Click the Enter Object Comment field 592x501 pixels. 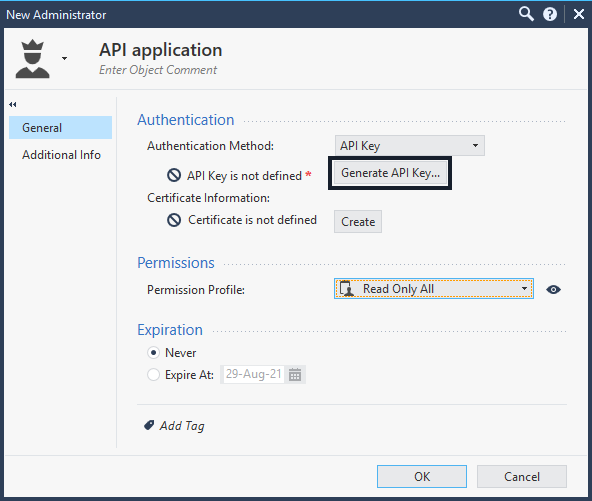(x=158, y=70)
